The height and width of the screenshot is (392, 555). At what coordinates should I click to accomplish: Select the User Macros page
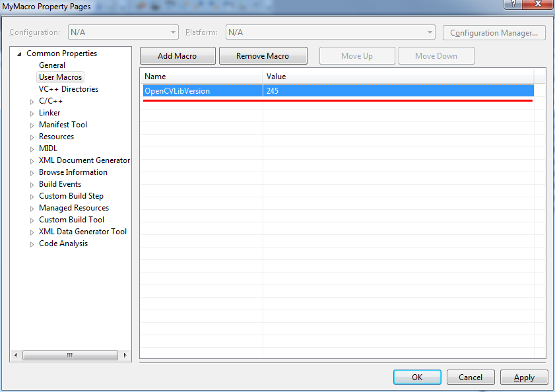coord(60,77)
